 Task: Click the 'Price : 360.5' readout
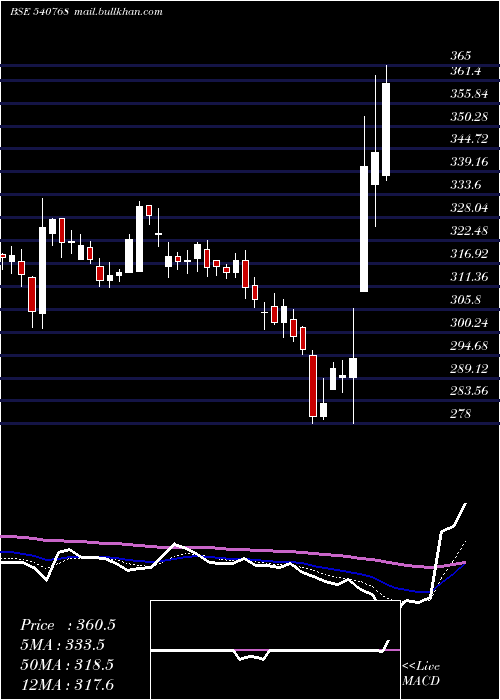[x=68, y=625]
